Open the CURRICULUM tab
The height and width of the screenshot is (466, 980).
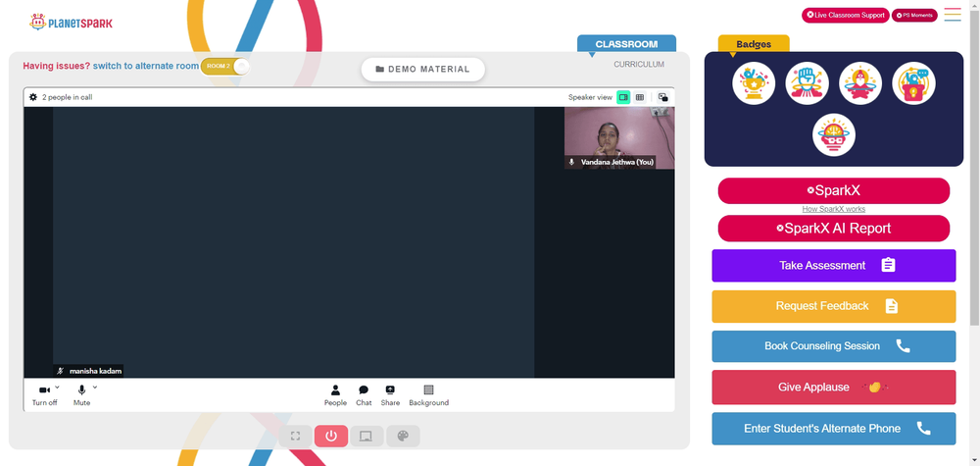[x=639, y=65]
